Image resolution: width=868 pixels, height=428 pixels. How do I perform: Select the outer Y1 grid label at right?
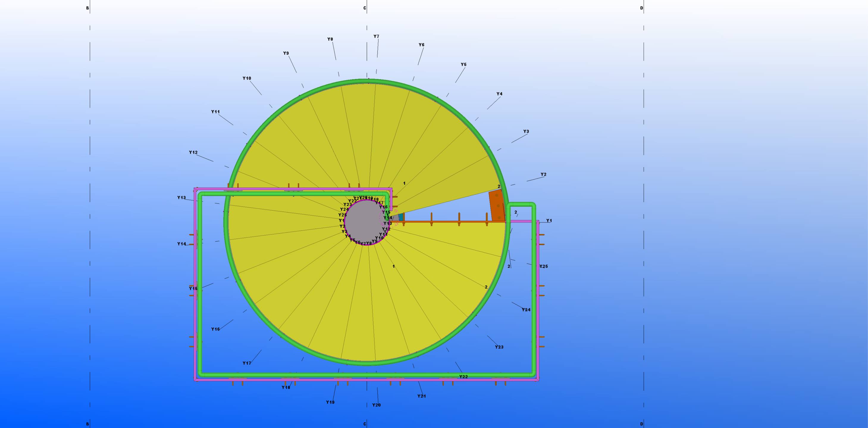coord(549,221)
